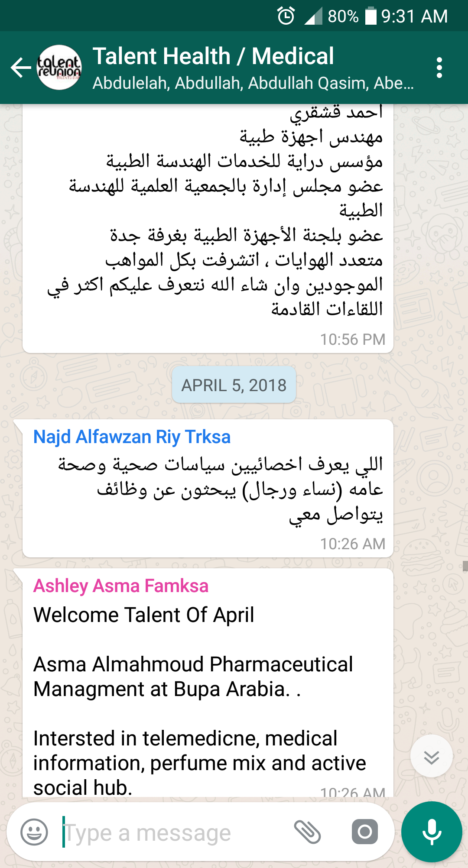Open the Talent Reunion group profile picture
Image resolution: width=468 pixels, height=868 pixels.
[x=59, y=68]
